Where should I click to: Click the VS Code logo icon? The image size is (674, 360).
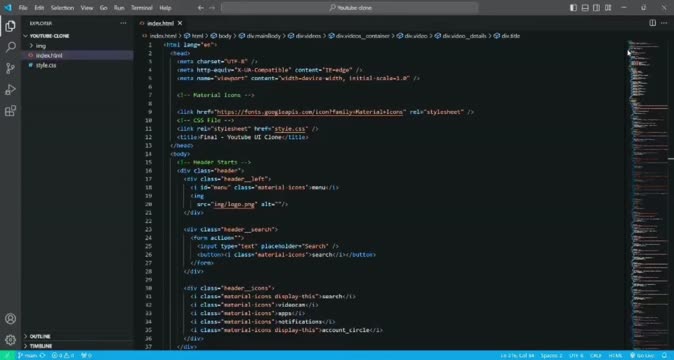(8, 8)
